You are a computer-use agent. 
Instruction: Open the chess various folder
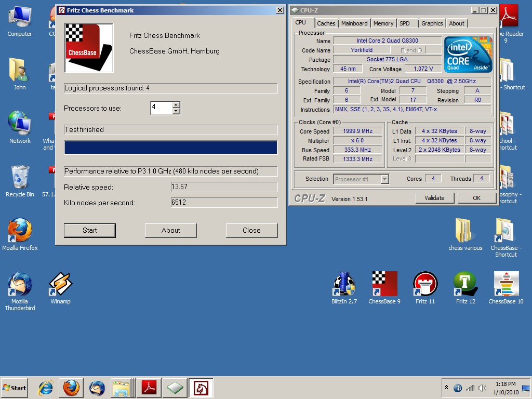(x=465, y=234)
